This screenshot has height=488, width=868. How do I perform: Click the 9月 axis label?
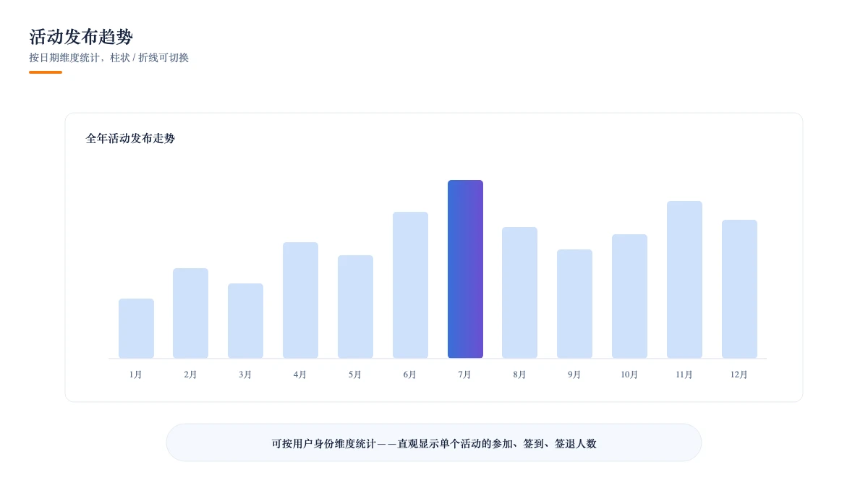pyautogui.click(x=574, y=374)
